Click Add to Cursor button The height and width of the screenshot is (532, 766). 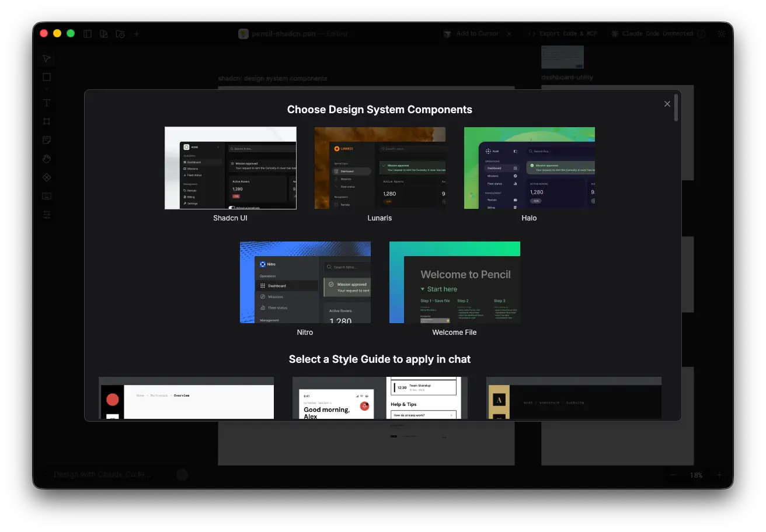471,34
